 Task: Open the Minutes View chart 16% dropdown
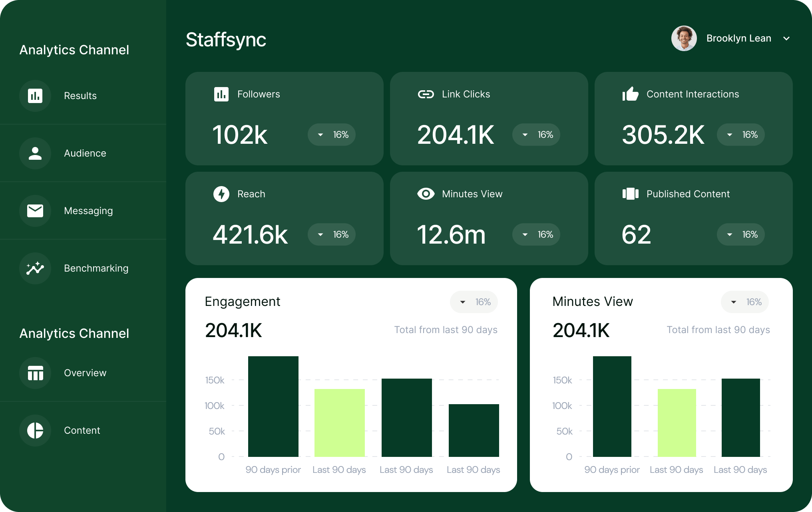744,302
